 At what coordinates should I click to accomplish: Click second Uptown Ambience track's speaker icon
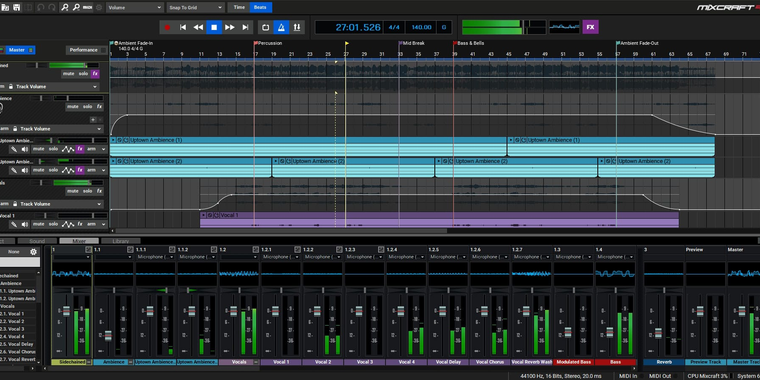click(25, 170)
